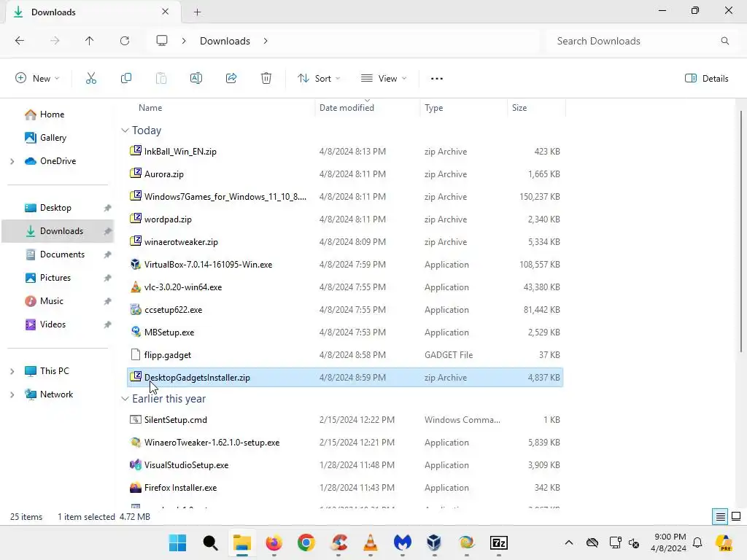Image resolution: width=747 pixels, height=560 pixels.
Task: Open Malwarebytes from the taskbar
Action: (x=403, y=542)
